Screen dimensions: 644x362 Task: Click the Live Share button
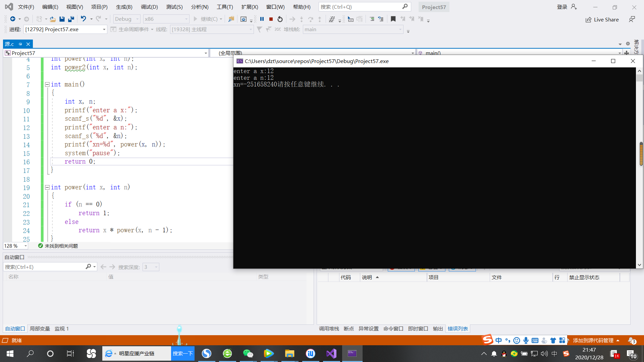pos(602,19)
